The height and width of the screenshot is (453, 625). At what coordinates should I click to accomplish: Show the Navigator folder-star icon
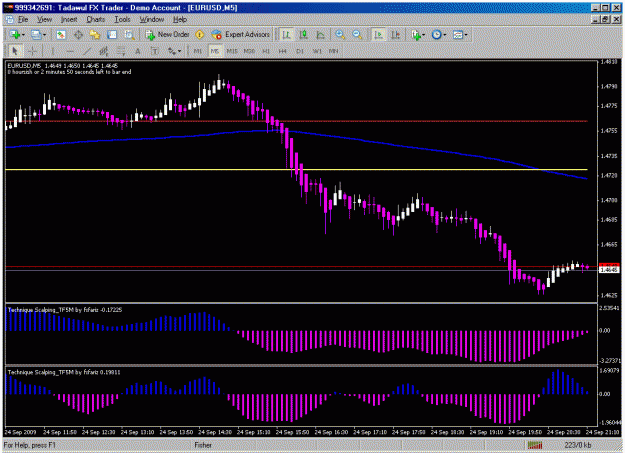[95, 35]
